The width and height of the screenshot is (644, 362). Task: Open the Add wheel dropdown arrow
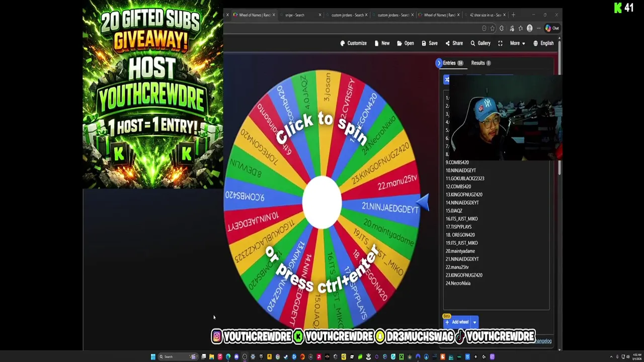point(474,322)
